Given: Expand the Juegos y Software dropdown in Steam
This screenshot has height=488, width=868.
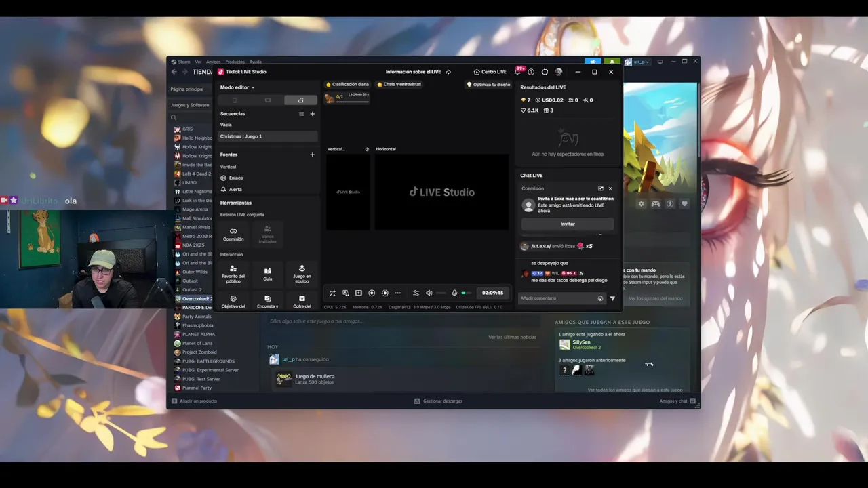Looking at the screenshot, I should tap(191, 105).
